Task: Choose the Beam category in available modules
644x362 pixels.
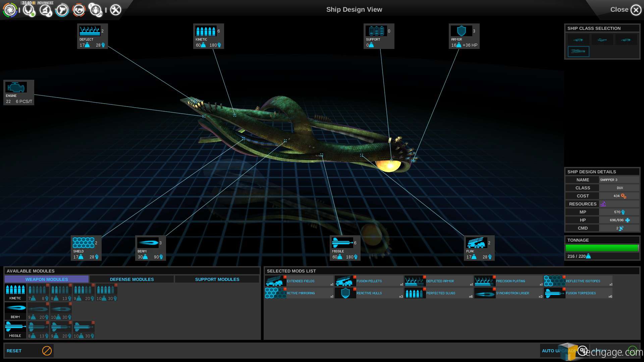Action: pyautogui.click(x=15, y=311)
